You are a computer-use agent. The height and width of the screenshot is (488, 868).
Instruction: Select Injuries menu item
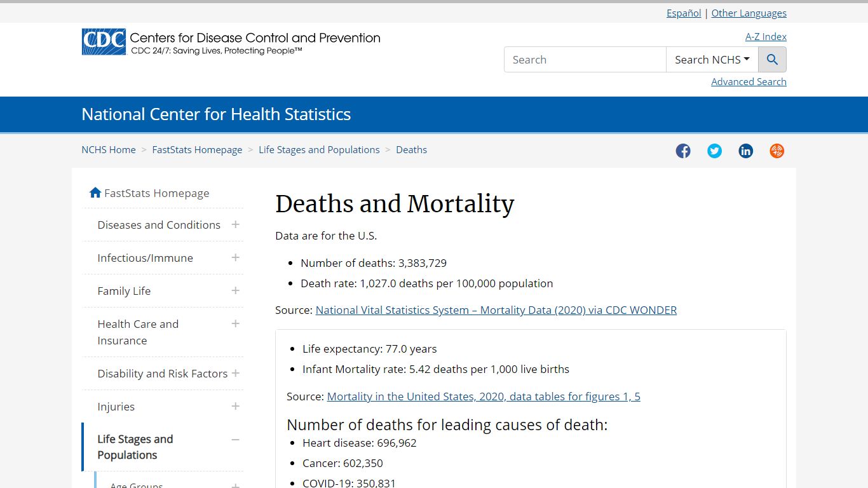(x=116, y=407)
